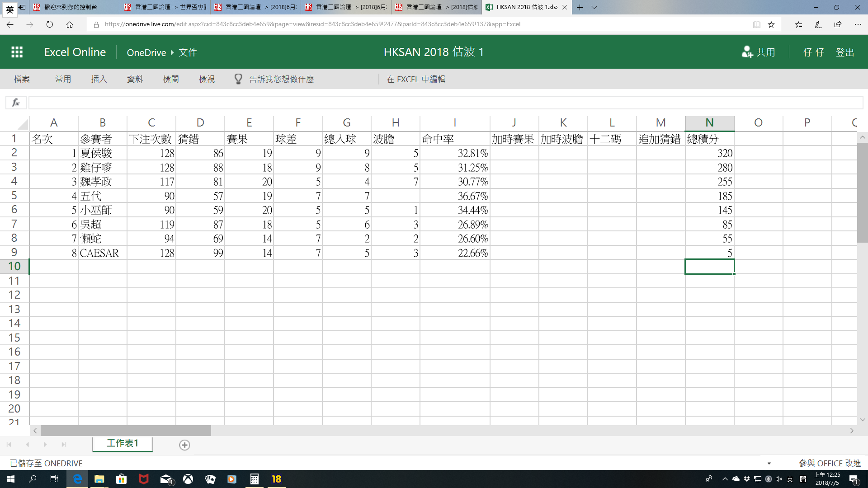The height and width of the screenshot is (488, 868).
Task: Add a new sheet with plus icon
Action: pos(184,445)
